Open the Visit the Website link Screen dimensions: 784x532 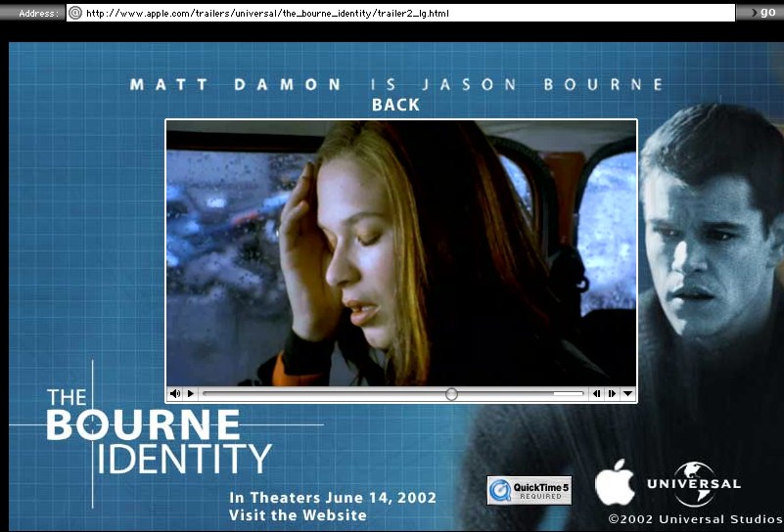[298, 515]
